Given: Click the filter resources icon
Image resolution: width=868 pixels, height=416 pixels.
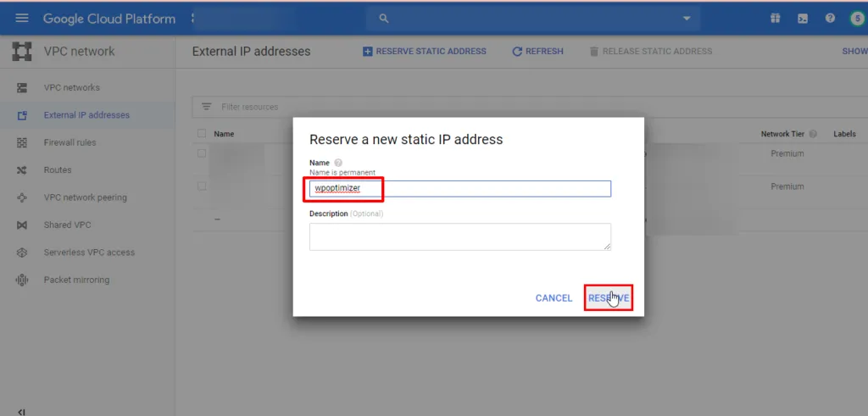Looking at the screenshot, I should pos(206,107).
